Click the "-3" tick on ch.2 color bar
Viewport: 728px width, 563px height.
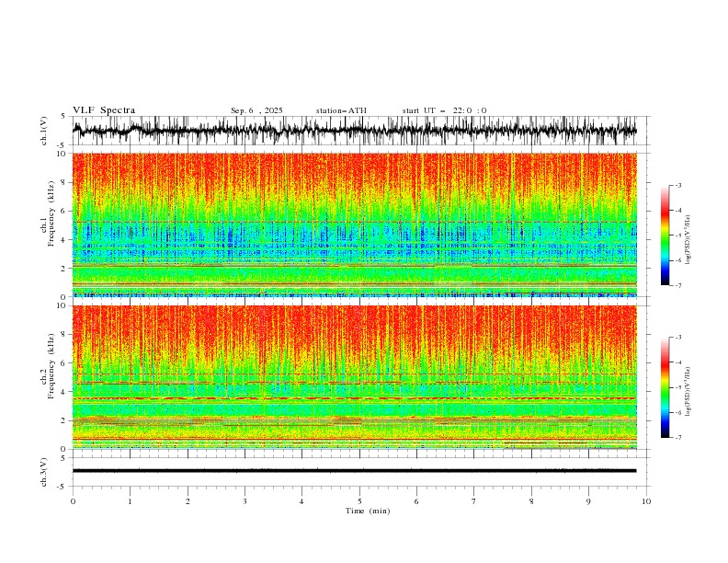(678, 338)
